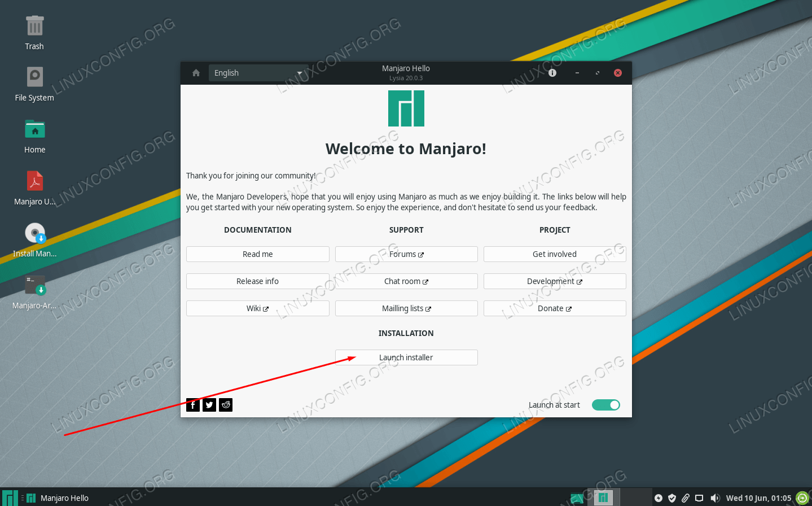Open the Mailling lists link

[406, 308]
